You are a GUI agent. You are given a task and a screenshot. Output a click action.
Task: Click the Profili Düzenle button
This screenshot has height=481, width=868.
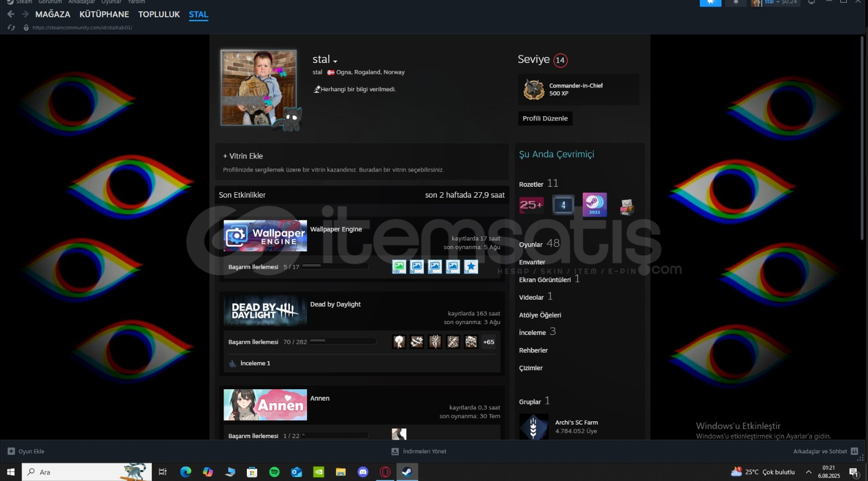(x=545, y=118)
